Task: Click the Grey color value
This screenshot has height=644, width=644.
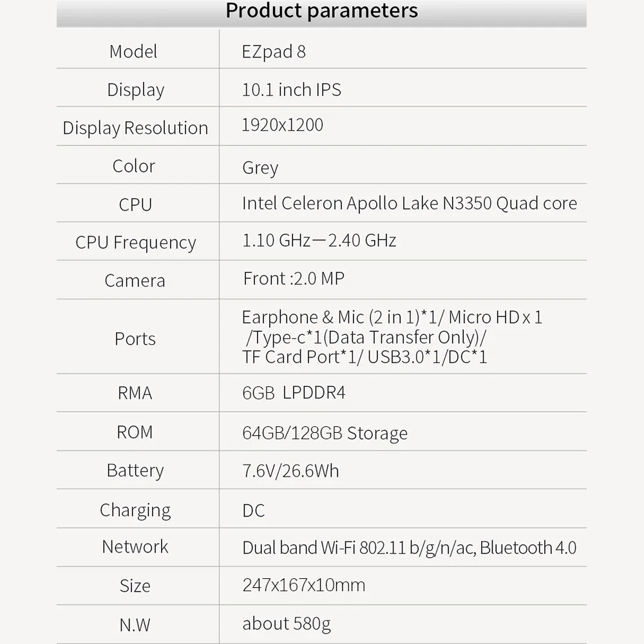Action: pyautogui.click(x=260, y=168)
